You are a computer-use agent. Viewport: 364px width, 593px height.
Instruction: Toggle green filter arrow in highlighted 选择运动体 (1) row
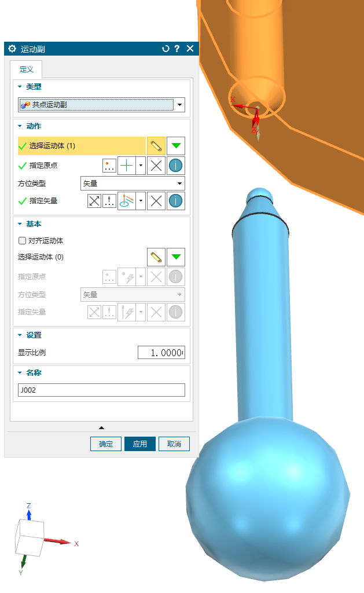click(176, 145)
